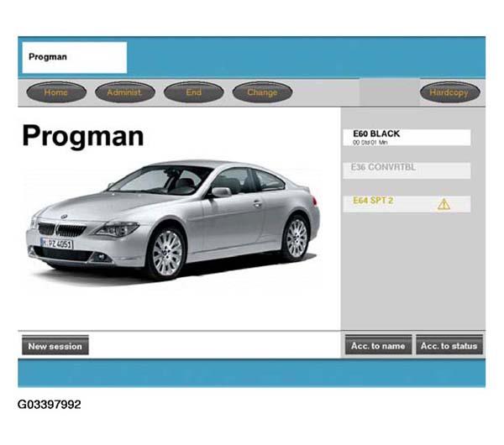Click the empty slot left of Hardcopy

[x=389, y=92]
